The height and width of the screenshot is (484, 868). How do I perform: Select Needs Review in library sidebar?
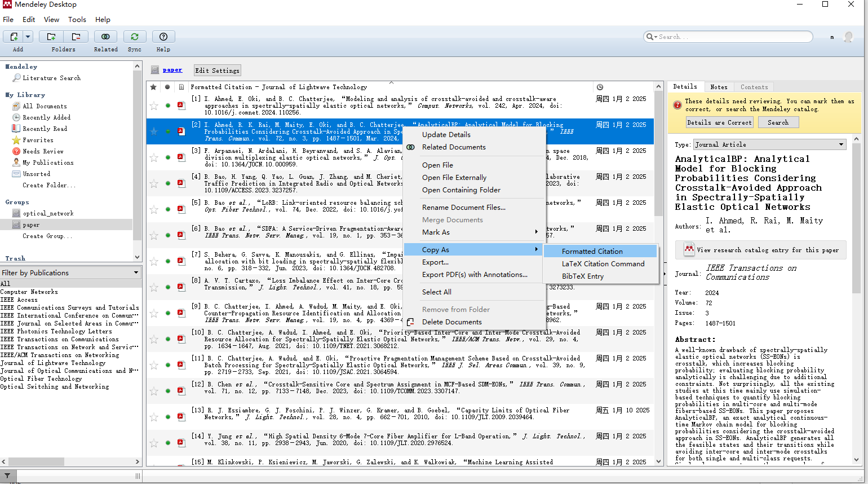click(43, 151)
